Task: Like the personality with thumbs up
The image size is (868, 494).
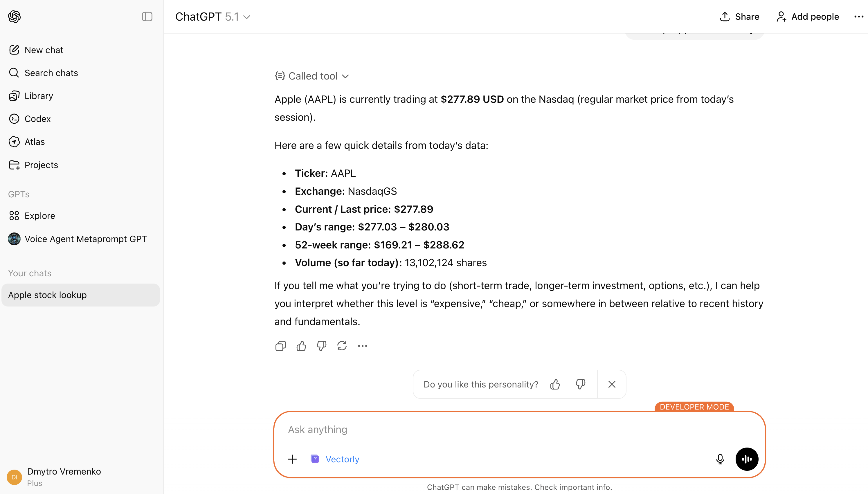Action: pyautogui.click(x=555, y=384)
